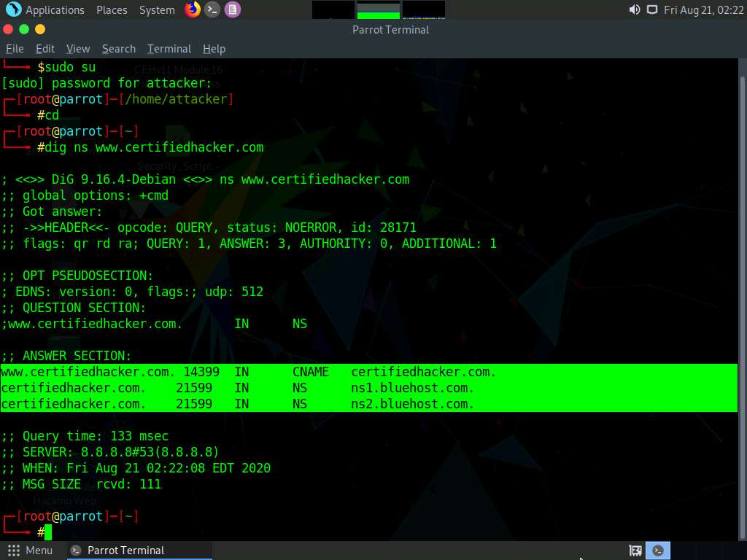Close the terminal with the red button
Screen dimensions: 747x560
coord(7,29)
